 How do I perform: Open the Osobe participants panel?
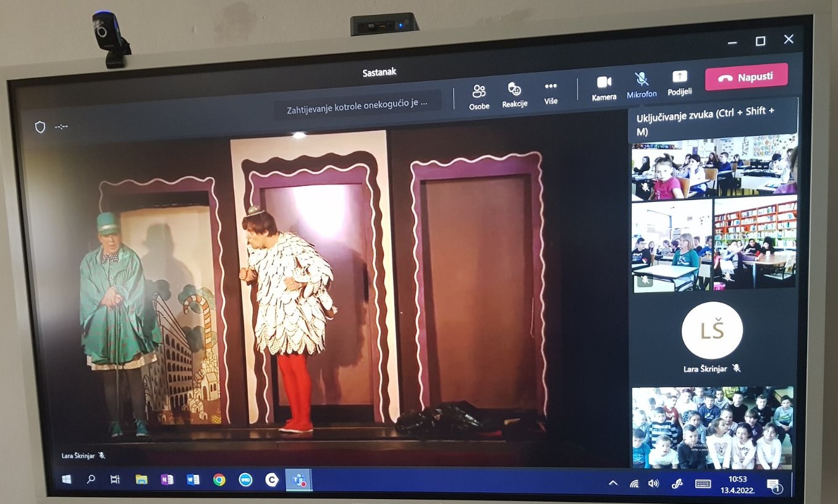coord(478,96)
